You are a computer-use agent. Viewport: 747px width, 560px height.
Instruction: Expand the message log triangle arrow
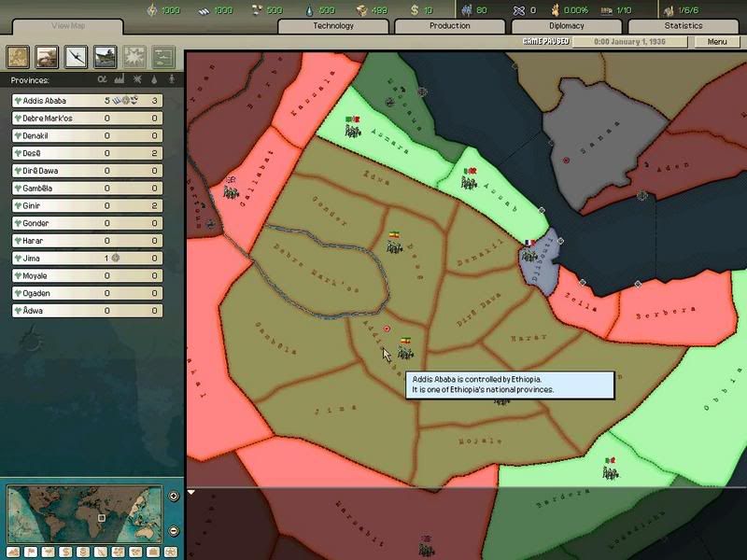click(x=191, y=492)
